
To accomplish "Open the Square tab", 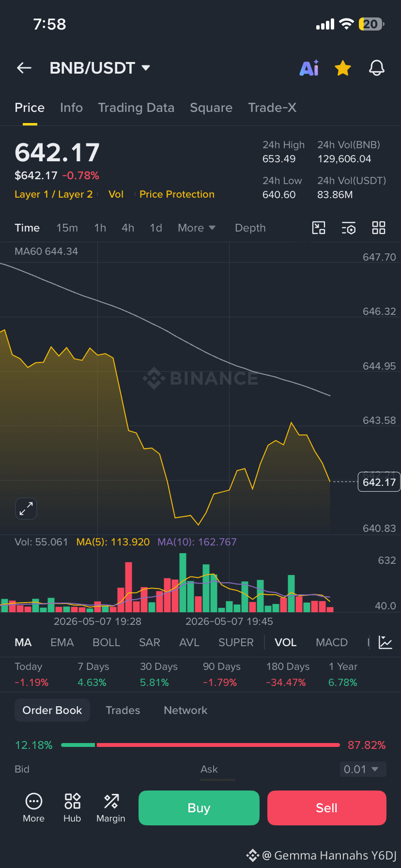I will tap(211, 108).
